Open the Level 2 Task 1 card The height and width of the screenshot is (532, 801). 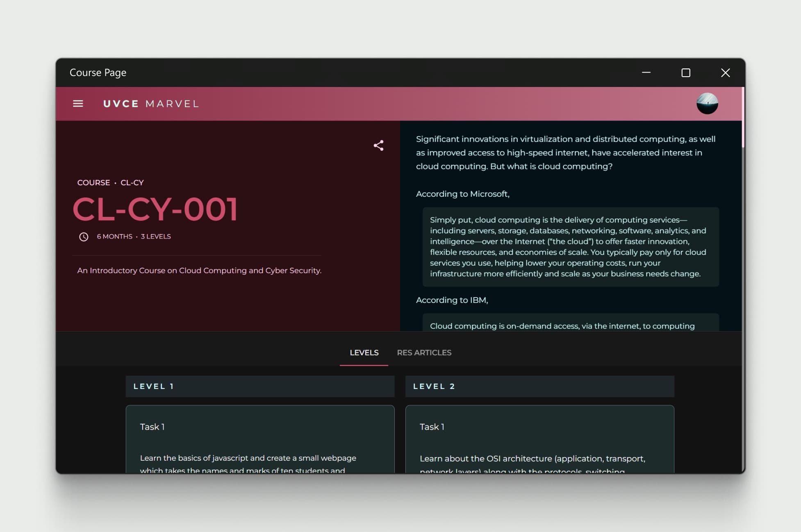click(539, 439)
